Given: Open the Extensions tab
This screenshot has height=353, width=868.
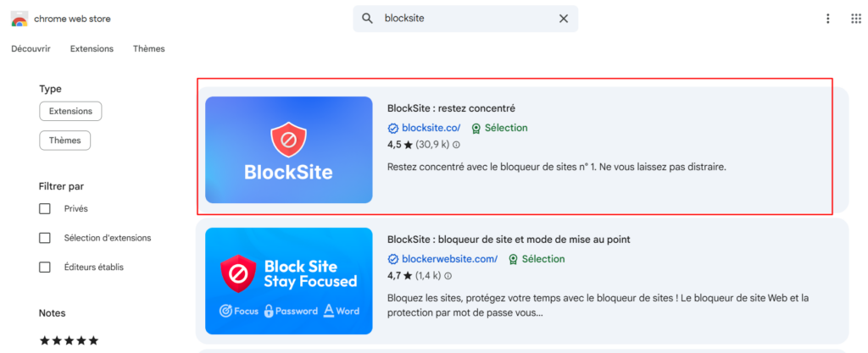Looking at the screenshot, I should [x=92, y=49].
